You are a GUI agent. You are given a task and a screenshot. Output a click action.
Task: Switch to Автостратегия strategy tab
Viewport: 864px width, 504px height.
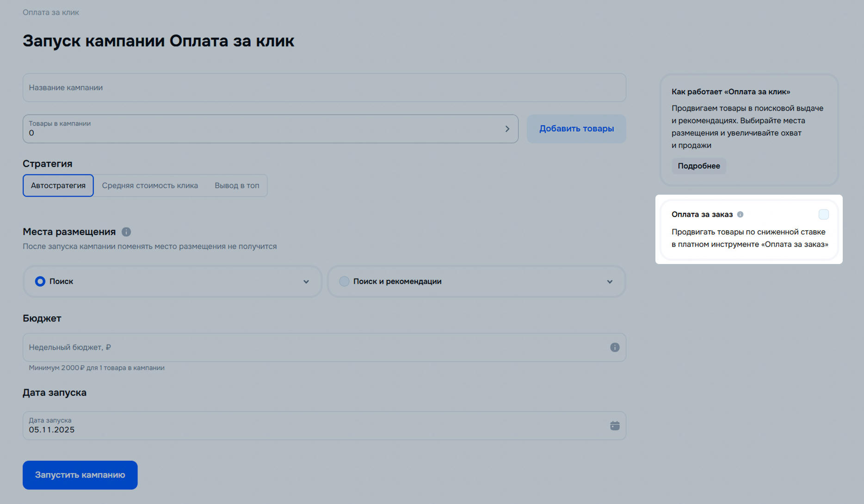58,185
